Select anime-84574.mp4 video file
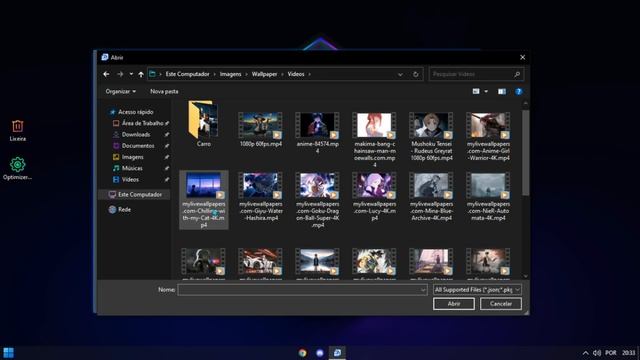The width and height of the screenshot is (640, 360). click(318, 133)
